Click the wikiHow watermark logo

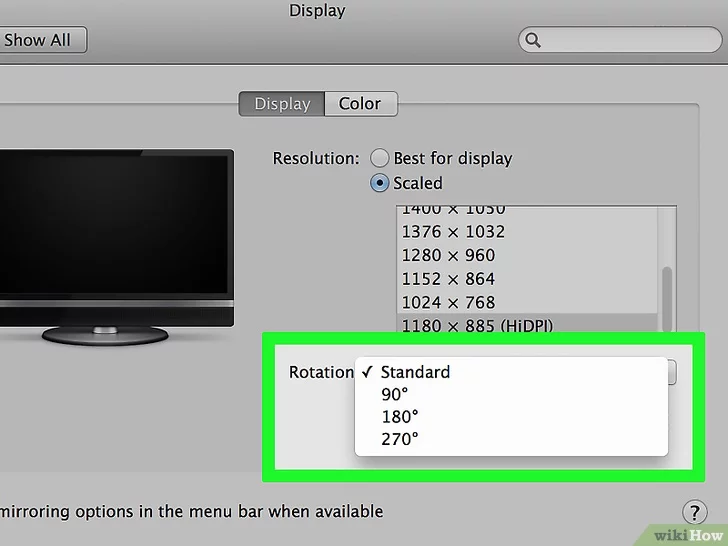coord(689,535)
